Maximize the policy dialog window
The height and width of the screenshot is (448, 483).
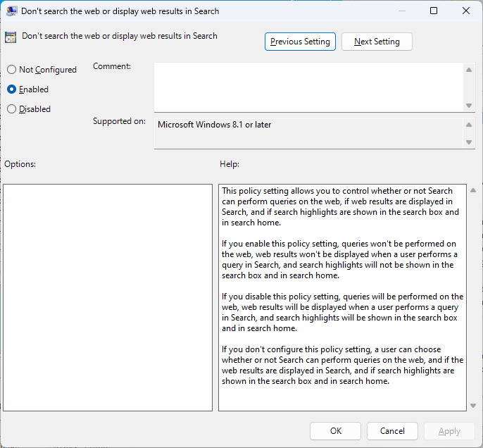click(434, 11)
